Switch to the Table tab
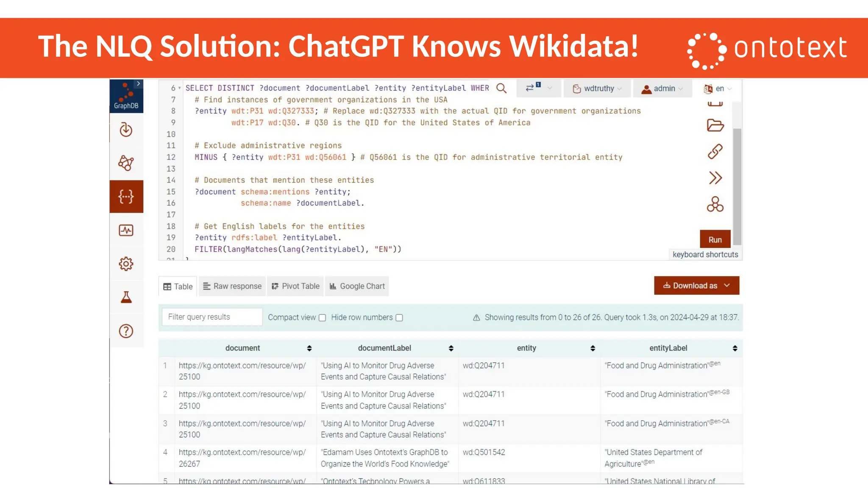Screen dimensions: 868x488 (178, 287)
